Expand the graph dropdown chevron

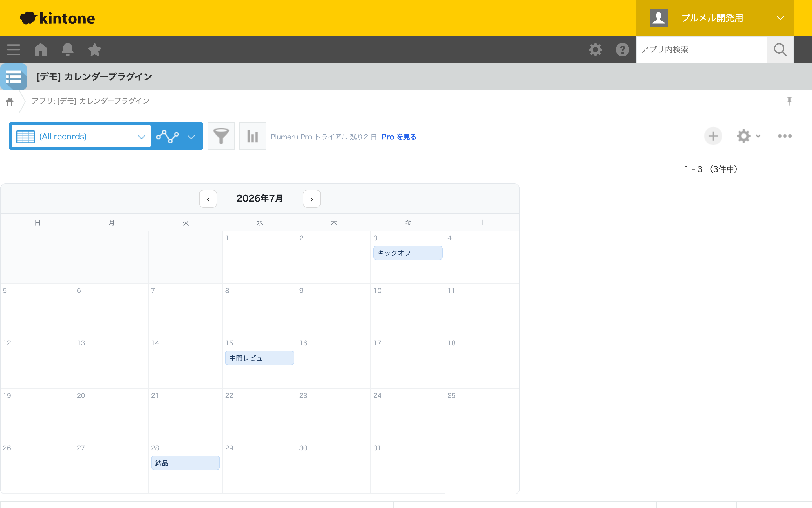point(191,137)
